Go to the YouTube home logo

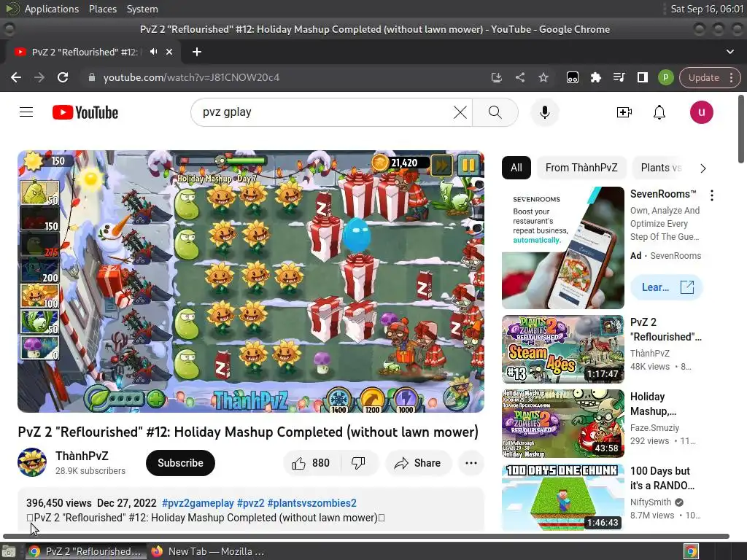85,112
